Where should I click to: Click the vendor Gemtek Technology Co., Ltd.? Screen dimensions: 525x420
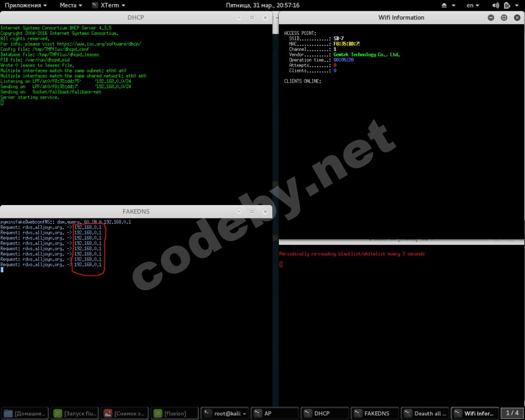[x=367, y=54]
